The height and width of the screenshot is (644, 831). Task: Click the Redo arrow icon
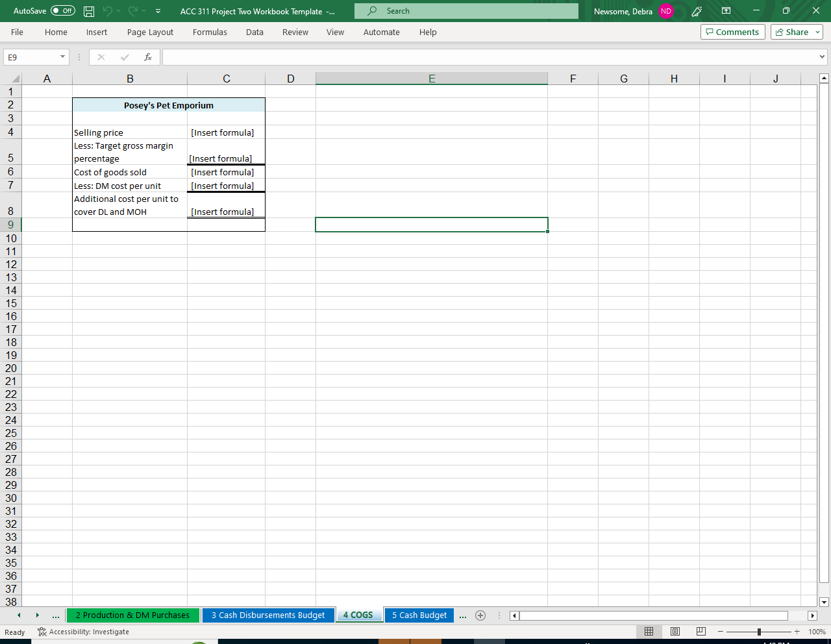point(132,11)
